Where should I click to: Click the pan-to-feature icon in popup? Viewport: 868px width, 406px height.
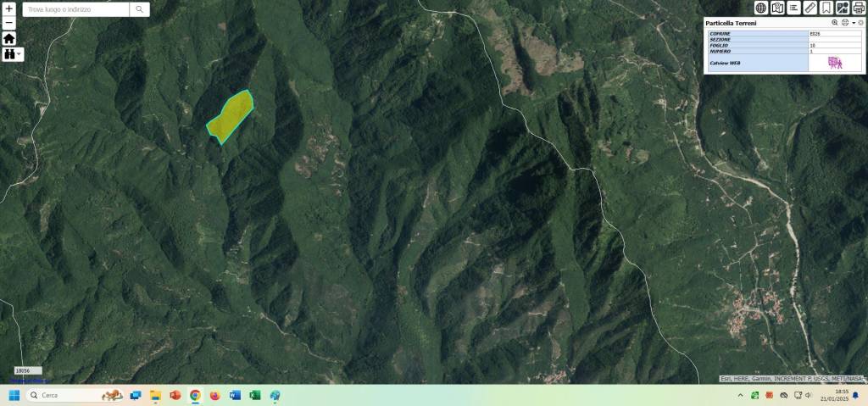[x=845, y=23]
